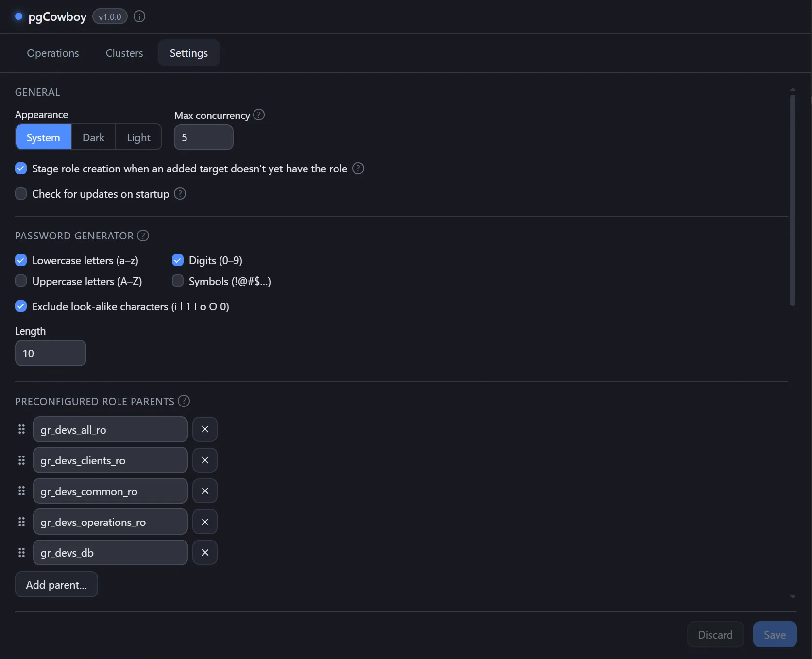Show help for Preconfigured Role Parents
Image resolution: width=812 pixels, height=659 pixels.
click(184, 401)
